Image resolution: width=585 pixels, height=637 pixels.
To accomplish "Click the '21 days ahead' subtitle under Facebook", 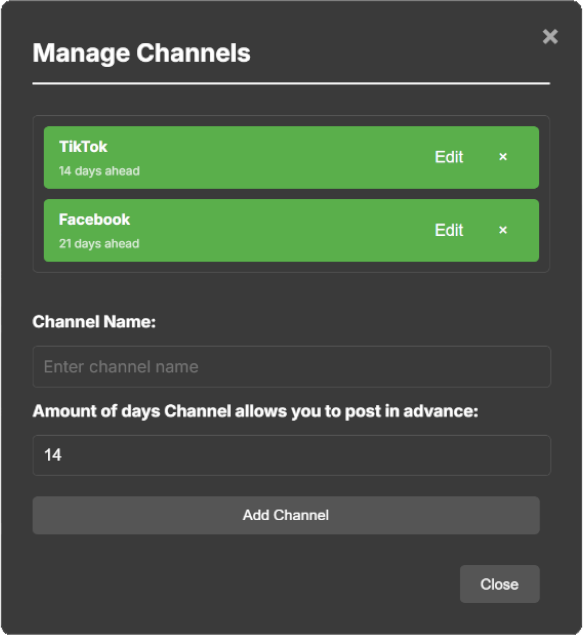I will [99, 244].
